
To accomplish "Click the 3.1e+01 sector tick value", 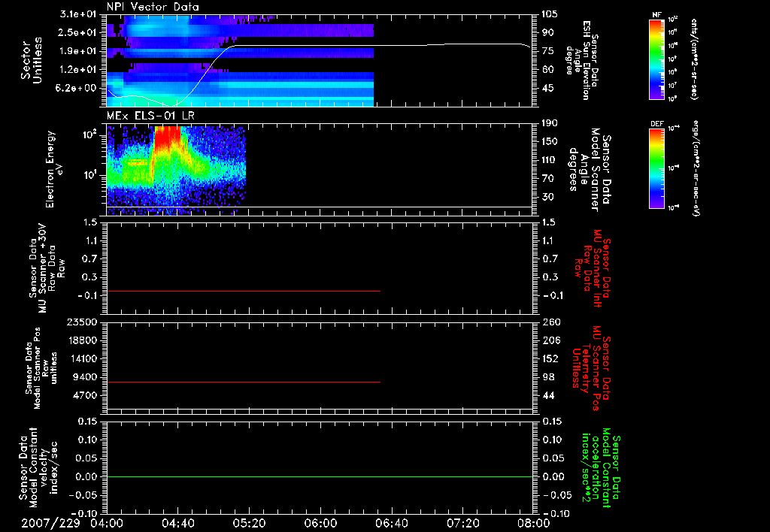I will point(78,14).
